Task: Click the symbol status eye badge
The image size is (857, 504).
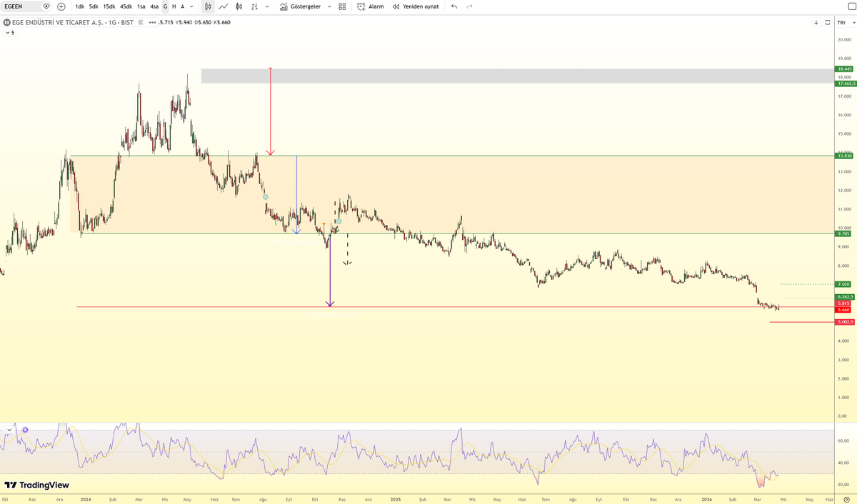Action: pyautogui.click(x=46, y=6)
